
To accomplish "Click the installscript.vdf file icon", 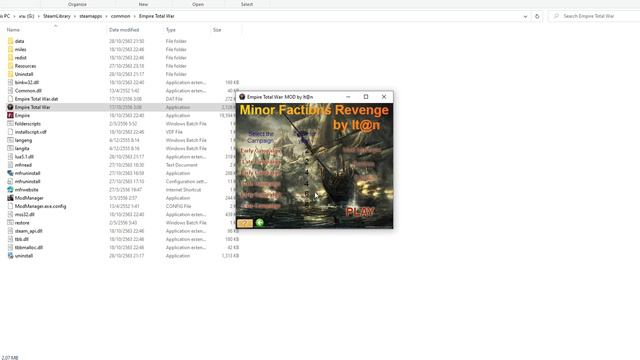I will pos(10,132).
